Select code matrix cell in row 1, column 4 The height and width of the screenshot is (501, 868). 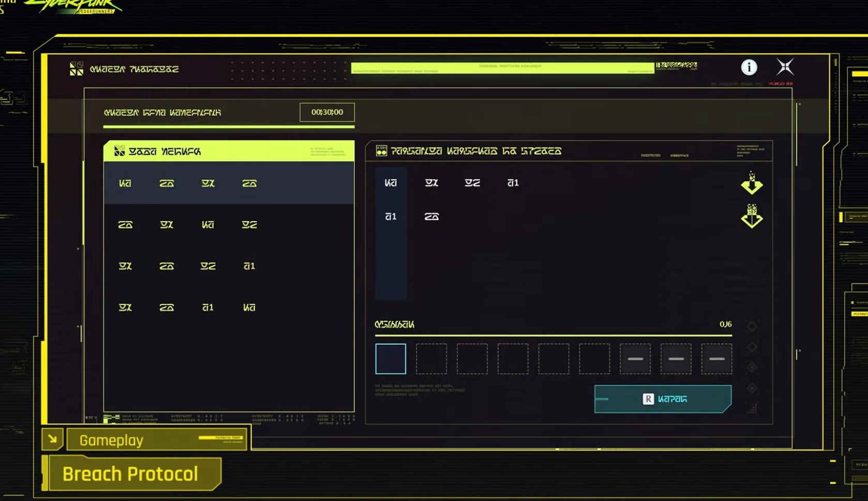249,183
